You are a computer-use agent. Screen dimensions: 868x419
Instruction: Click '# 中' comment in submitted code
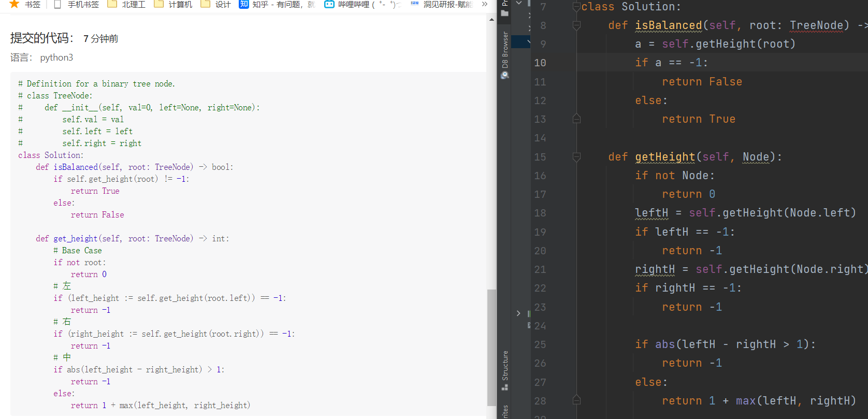(x=62, y=357)
